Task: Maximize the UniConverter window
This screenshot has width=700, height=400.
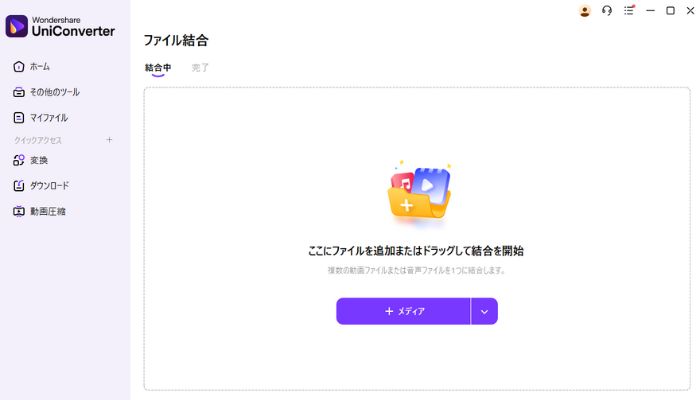Action: pyautogui.click(x=670, y=10)
